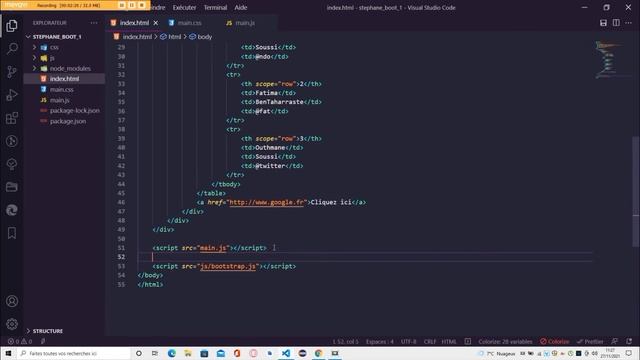Open Source Control view
Screen dimensions: 640x360
tap(12, 72)
